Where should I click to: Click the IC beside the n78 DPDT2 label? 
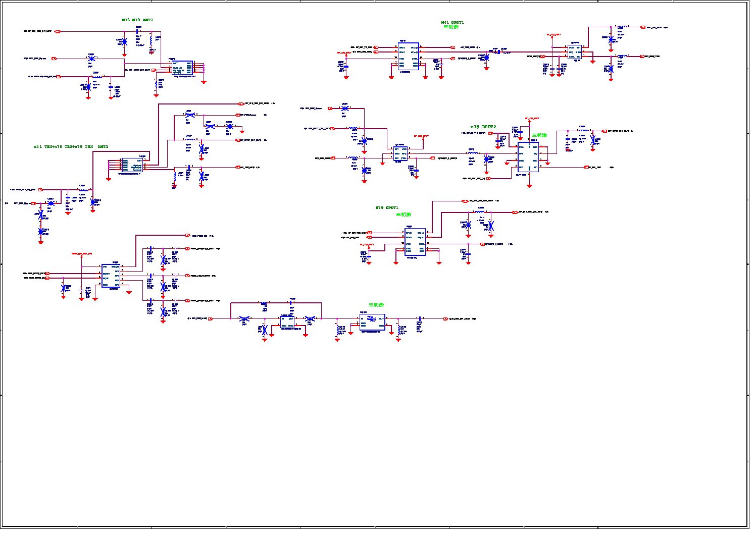pos(529,156)
